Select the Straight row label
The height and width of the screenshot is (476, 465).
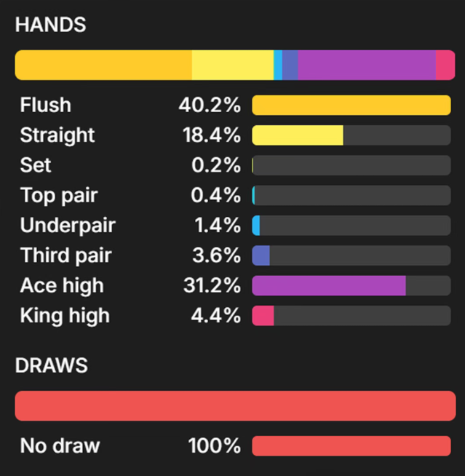tap(57, 135)
